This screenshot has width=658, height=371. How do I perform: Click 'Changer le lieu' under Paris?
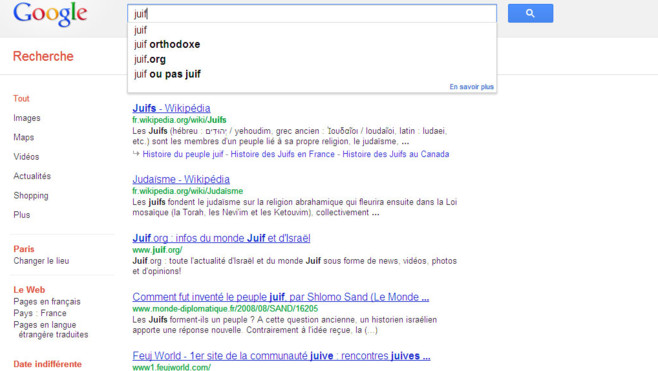(41, 261)
